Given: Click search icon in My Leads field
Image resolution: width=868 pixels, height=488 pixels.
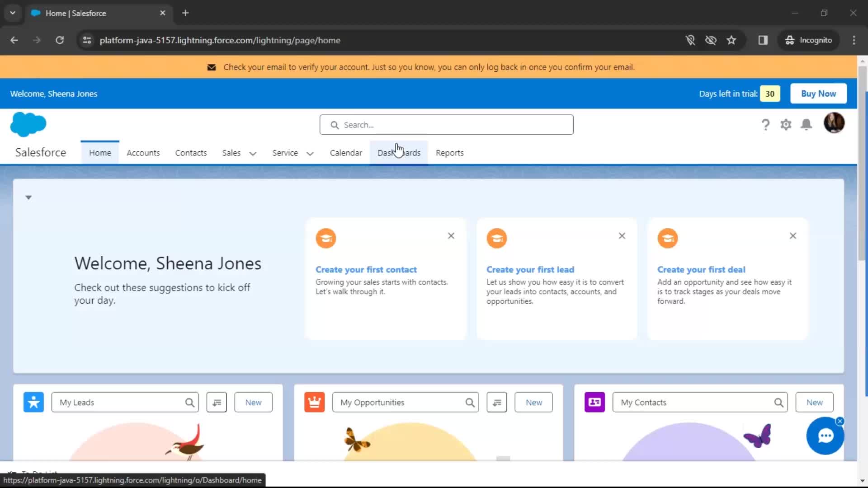Looking at the screenshot, I should pyautogui.click(x=190, y=403).
